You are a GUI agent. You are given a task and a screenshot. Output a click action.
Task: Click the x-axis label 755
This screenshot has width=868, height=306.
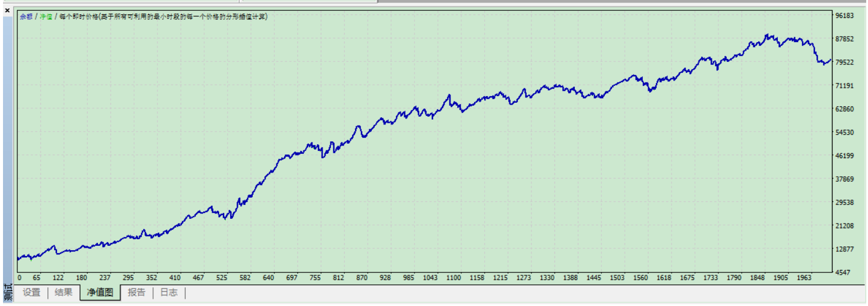point(315,278)
